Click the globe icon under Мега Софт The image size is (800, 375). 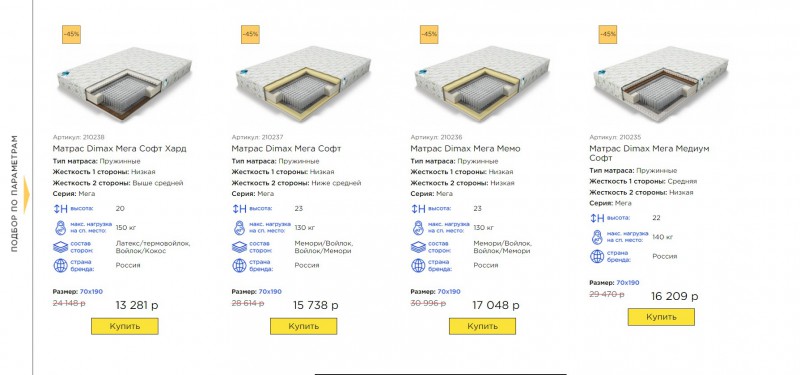(x=239, y=265)
